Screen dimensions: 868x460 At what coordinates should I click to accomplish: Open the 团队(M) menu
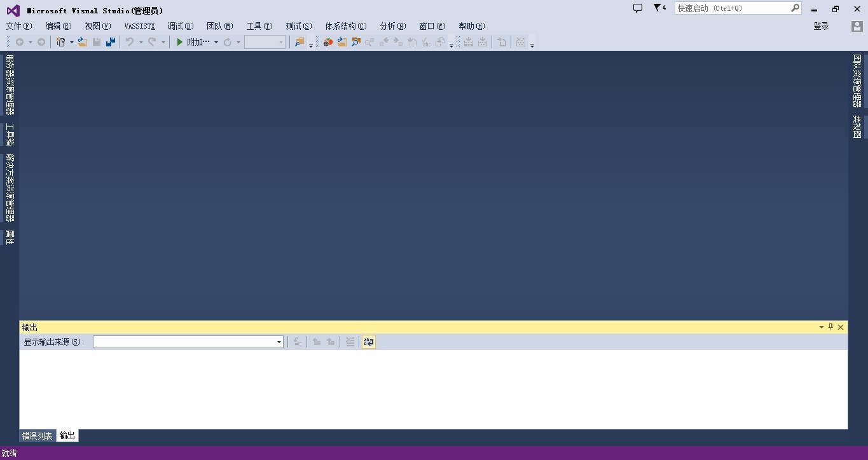220,26
